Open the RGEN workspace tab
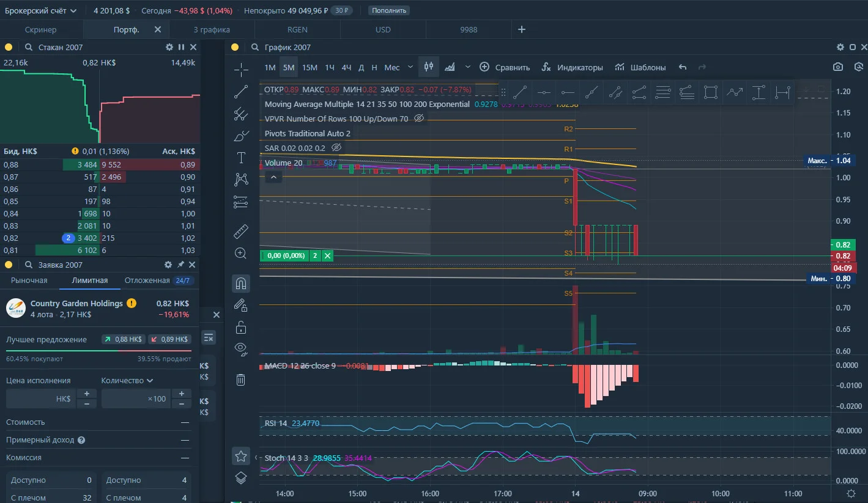The height and width of the screenshot is (503, 868). point(297,29)
